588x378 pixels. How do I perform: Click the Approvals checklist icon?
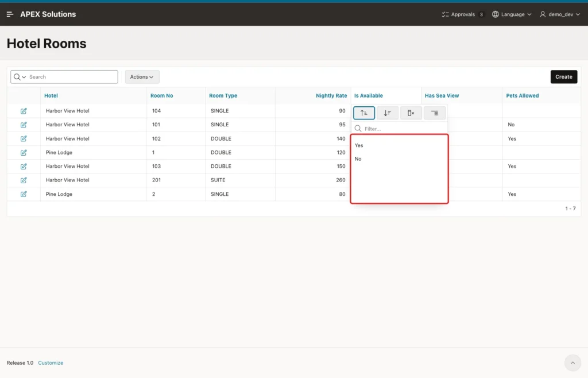(445, 14)
